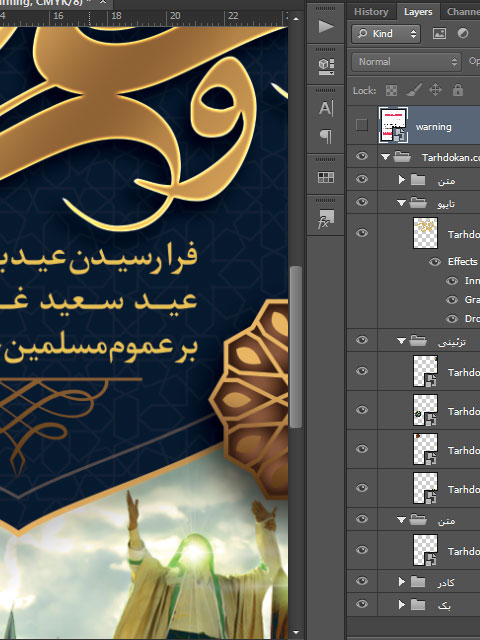This screenshot has height=640, width=480.
Task: Toggle visibility of layer Effects
Action: pyautogui.click(x=435, y=262)
